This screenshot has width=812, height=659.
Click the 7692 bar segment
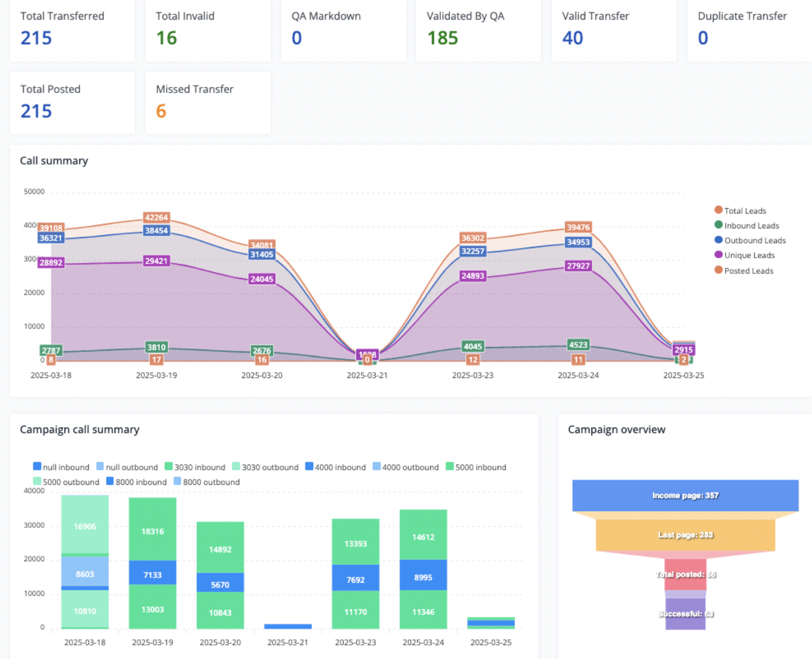point(356,578)
